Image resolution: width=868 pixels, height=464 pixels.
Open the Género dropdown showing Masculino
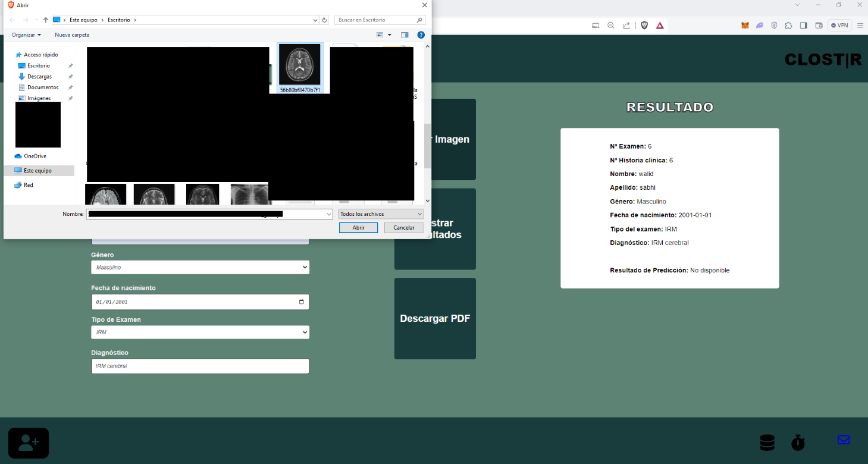200,267
